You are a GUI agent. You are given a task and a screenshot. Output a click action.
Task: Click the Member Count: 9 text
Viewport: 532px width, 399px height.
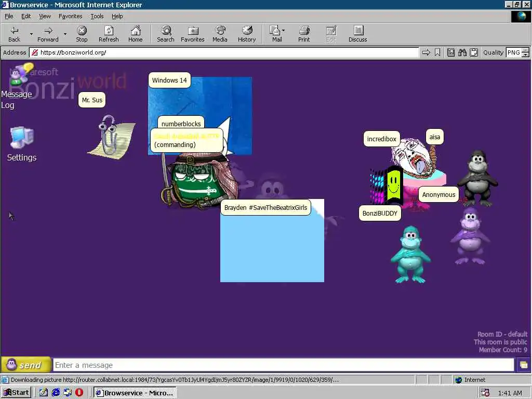503,350
